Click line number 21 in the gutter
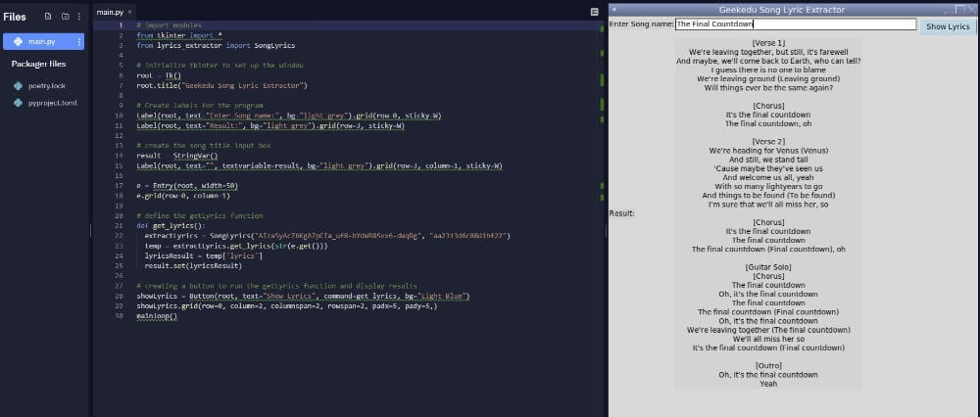 pyautogui.click(x=119, y=225)
